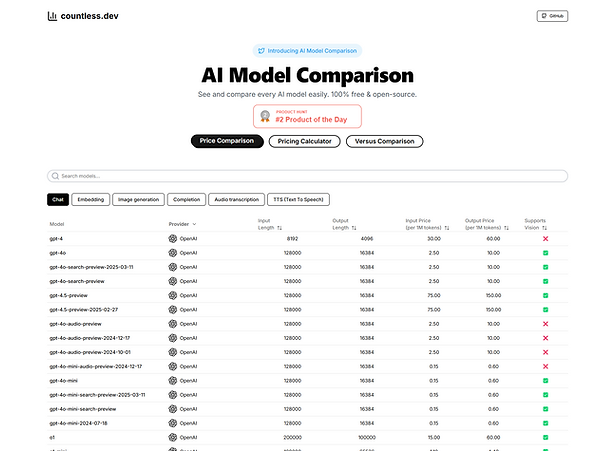The width and height of the screenshot is (615, 451).
Task: Click the 30.00 input price for gpt-4
Action: [434, 239]
